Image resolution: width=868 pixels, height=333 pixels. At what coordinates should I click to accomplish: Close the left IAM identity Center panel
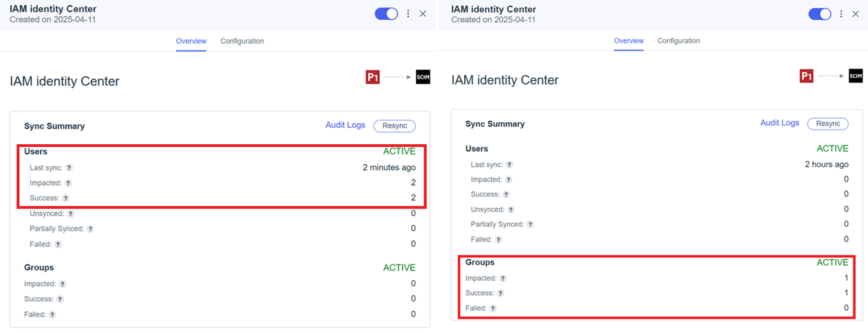coord(423,14)
